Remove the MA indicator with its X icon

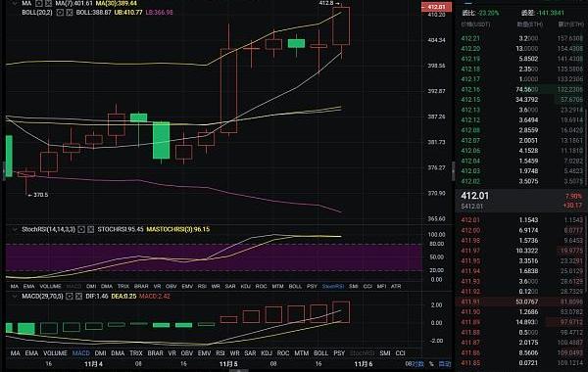48,3
